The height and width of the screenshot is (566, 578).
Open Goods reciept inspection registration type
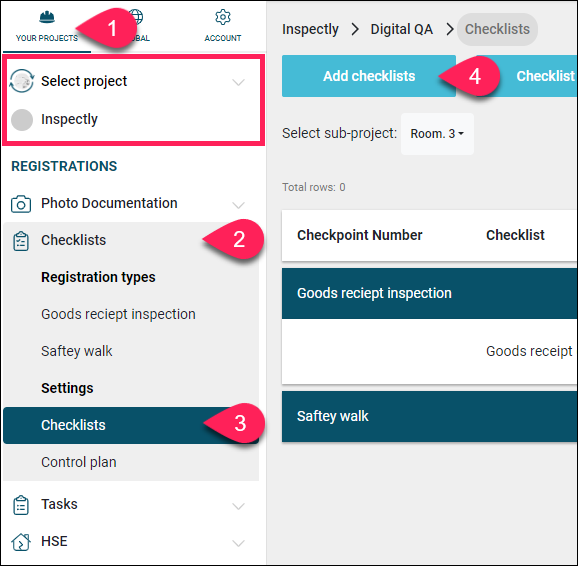(118, 314)
